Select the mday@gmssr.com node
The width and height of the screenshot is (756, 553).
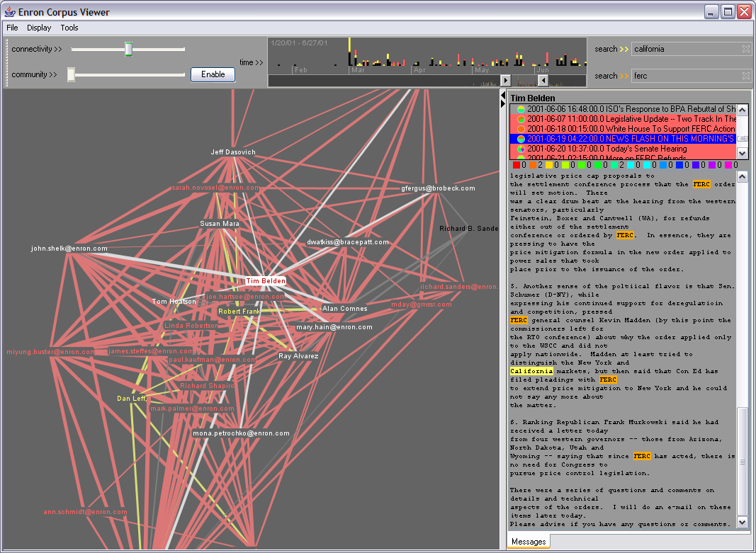coord(422,304)
